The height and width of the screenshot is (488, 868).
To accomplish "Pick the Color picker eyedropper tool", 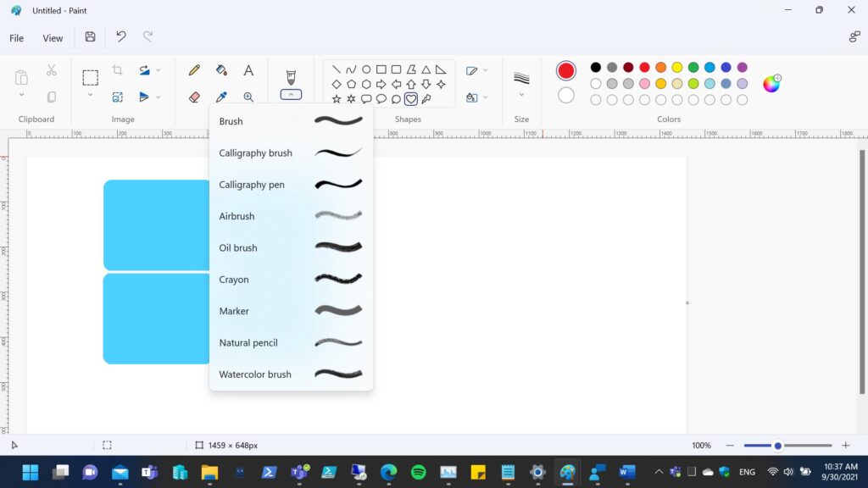I will (221, 97).
